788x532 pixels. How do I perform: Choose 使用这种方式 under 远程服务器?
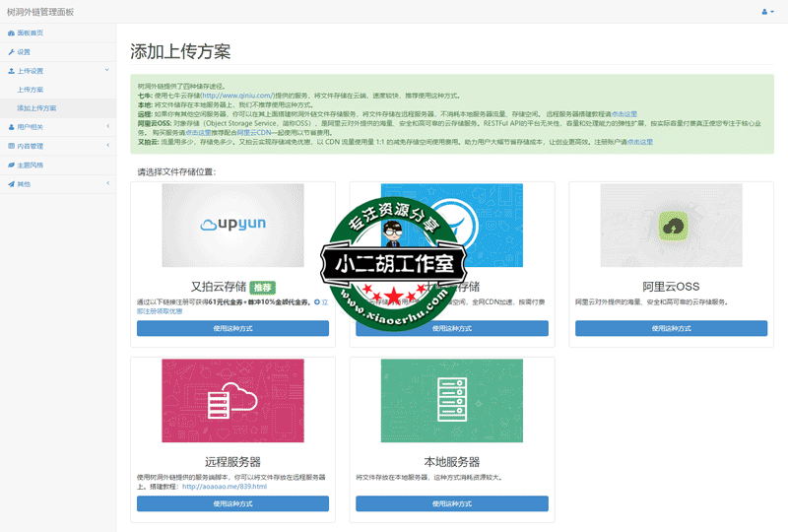tap(232, 503)
